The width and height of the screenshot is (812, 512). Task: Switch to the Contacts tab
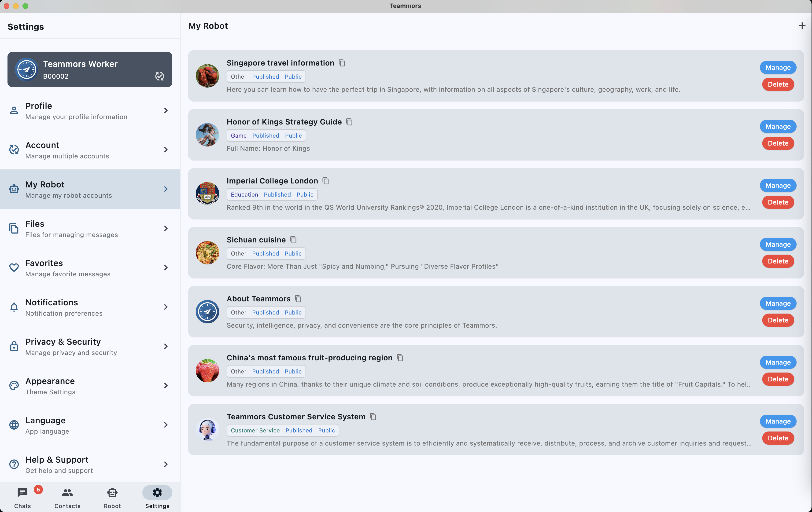click(67, 497)
